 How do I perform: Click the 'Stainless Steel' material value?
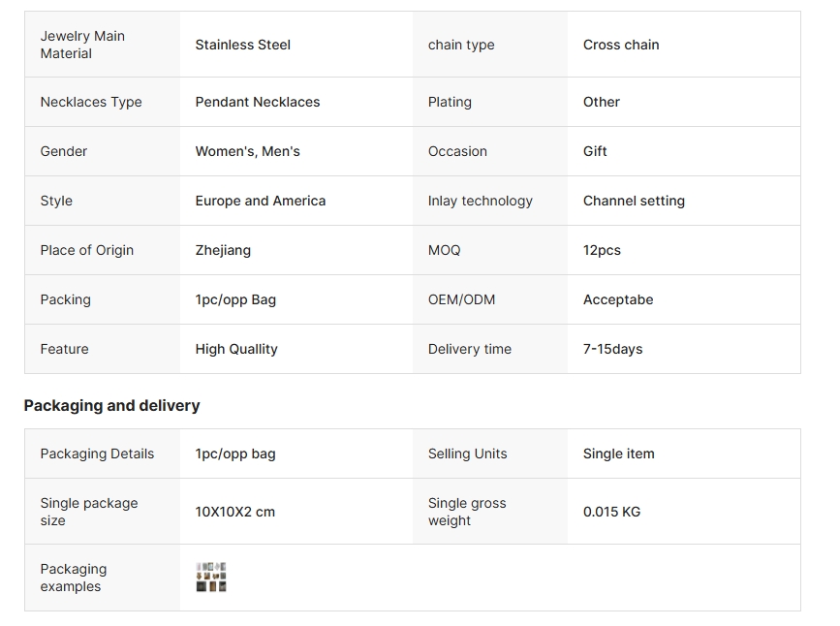[242, 45]
